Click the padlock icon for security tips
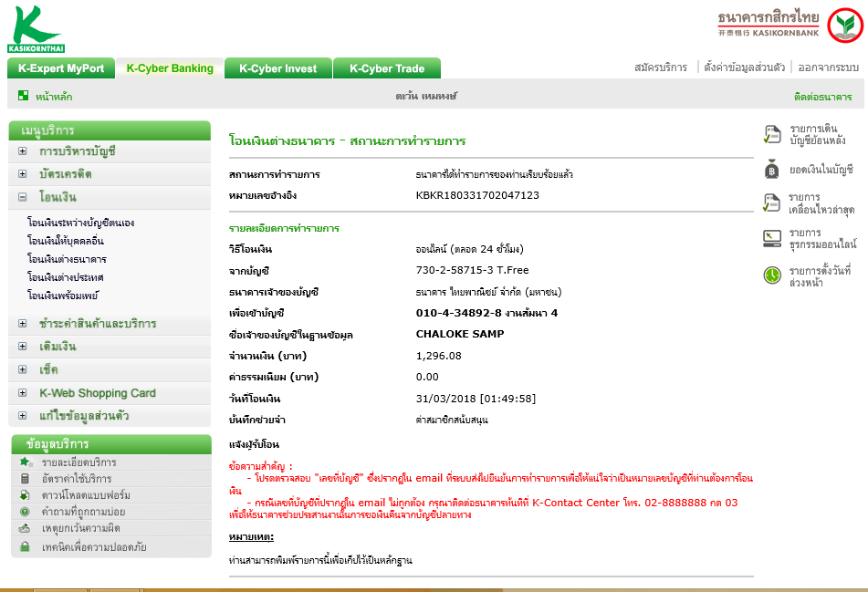The image size is (868, 592). 25,546
